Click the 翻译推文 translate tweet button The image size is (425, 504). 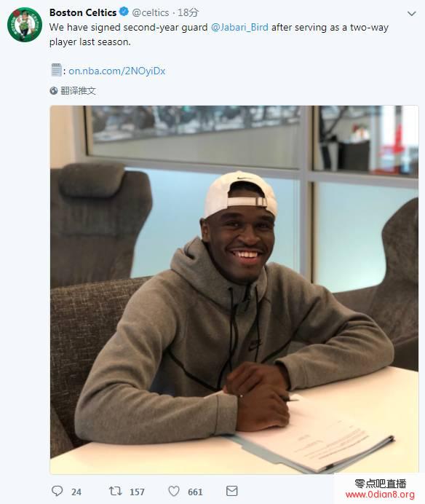[x=78, y=91]
